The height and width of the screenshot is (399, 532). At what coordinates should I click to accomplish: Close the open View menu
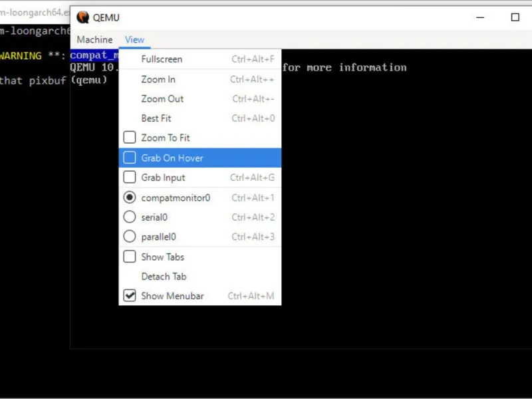pos(134,40)
